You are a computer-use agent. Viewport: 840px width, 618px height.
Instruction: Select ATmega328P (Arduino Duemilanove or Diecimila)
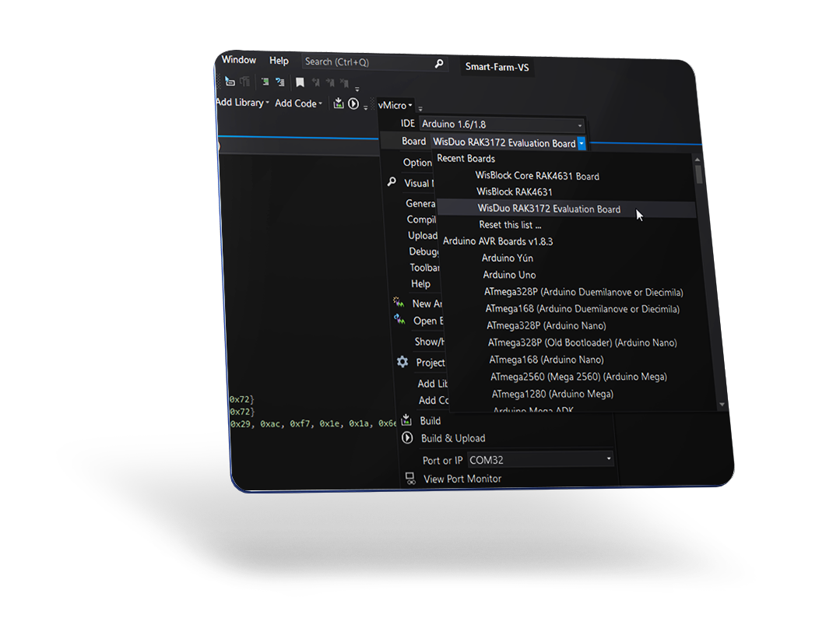point(584,292)
